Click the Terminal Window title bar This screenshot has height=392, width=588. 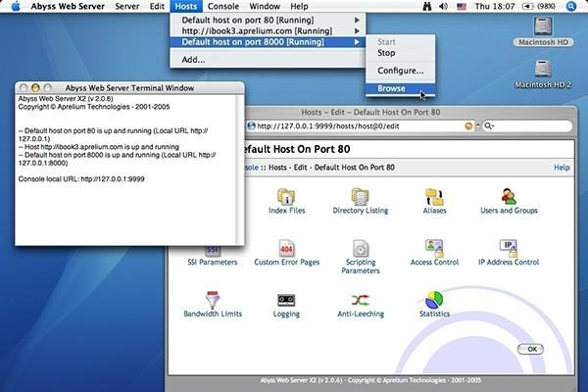click(x=129, y=88)
